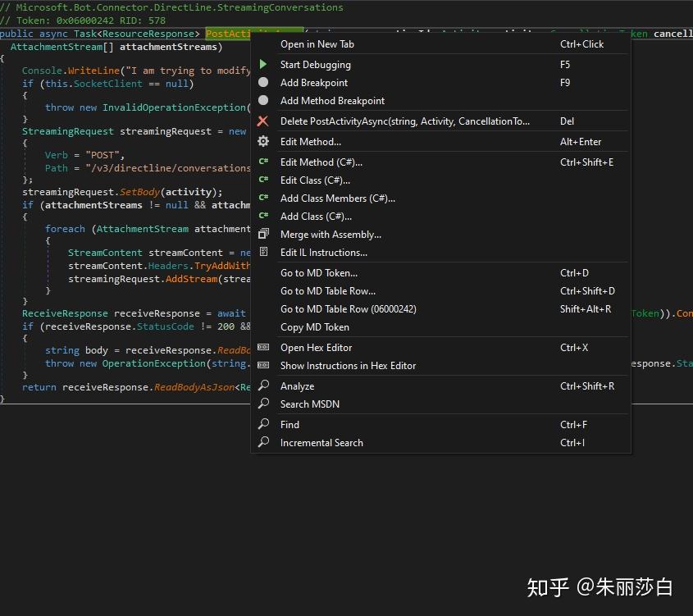
Task: Click the red X Delete PostActivityAsync icon
Action: click(263, 121)
